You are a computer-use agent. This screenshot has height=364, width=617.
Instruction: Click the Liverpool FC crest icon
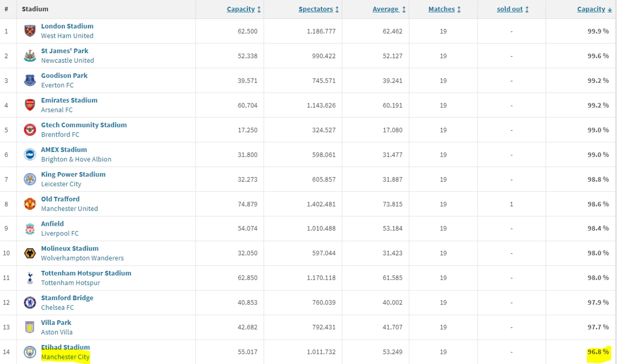point(30,228)
